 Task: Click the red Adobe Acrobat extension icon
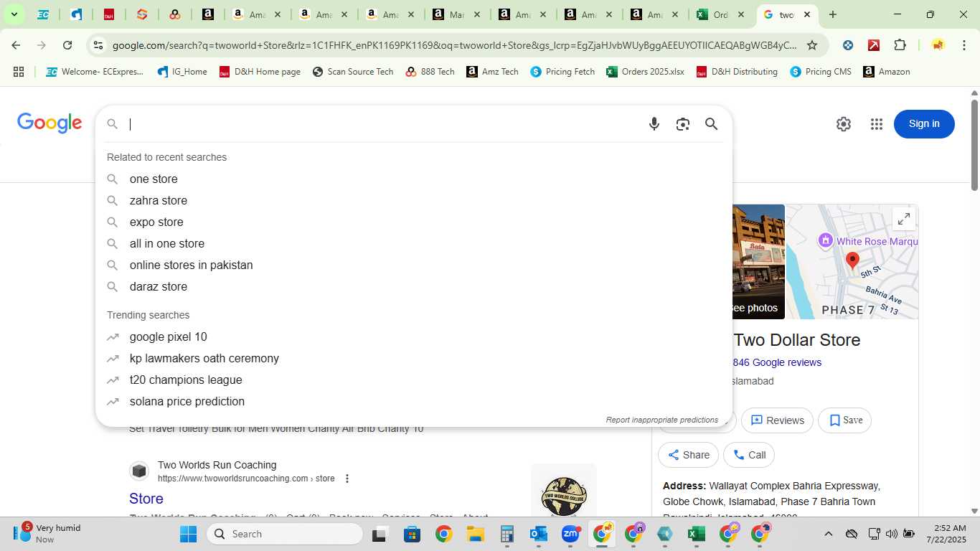[874, 45]
